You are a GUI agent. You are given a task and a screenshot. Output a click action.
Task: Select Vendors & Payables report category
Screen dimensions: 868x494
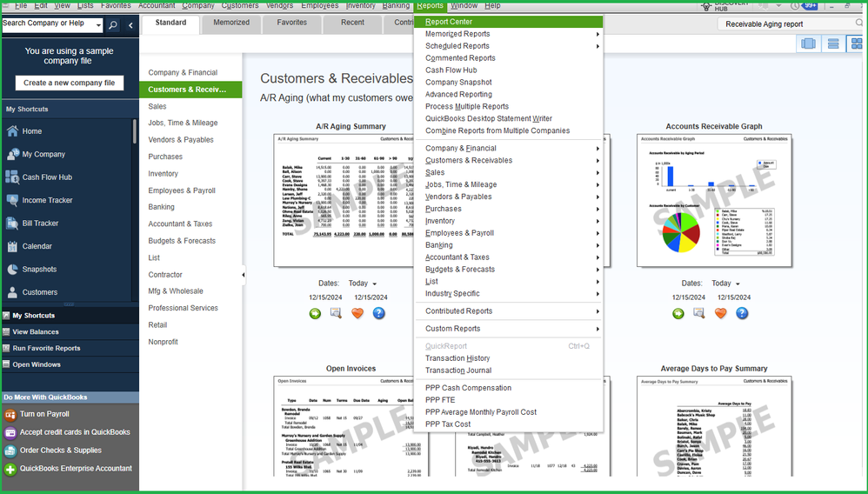[x=181, y=140]
